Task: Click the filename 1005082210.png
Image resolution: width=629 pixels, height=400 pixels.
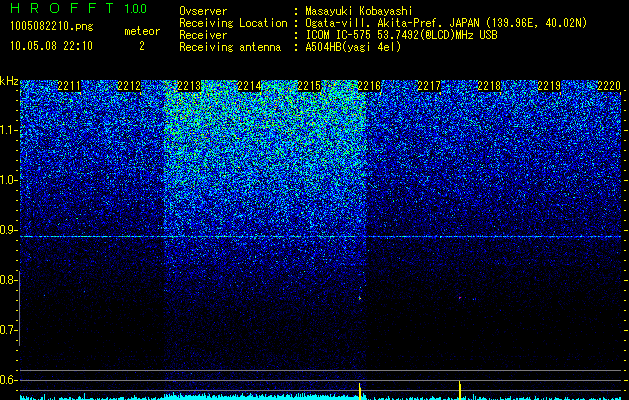Action: pos(52,27)
